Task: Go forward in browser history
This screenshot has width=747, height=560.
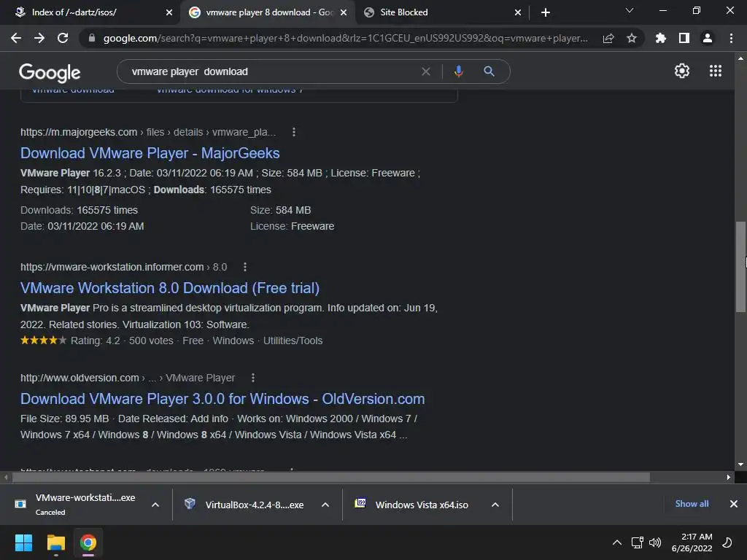Action: click(x=39, y=38)
